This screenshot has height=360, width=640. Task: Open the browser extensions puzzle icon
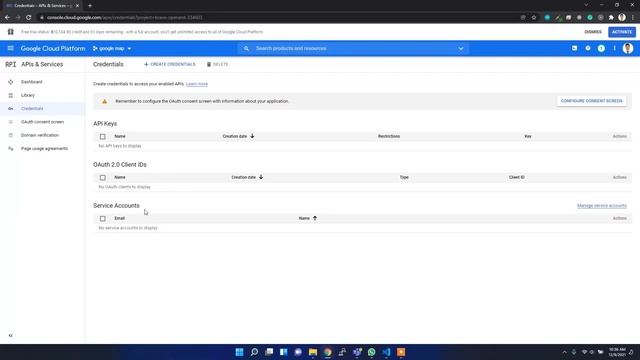tap(611, 18)
